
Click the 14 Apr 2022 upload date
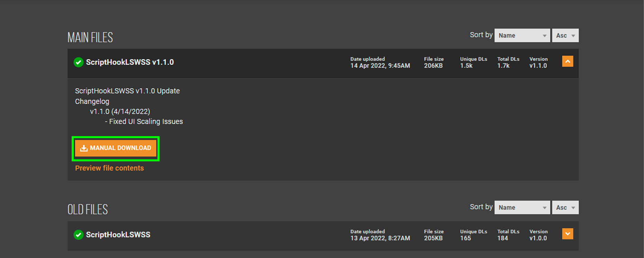click(380, 66)
